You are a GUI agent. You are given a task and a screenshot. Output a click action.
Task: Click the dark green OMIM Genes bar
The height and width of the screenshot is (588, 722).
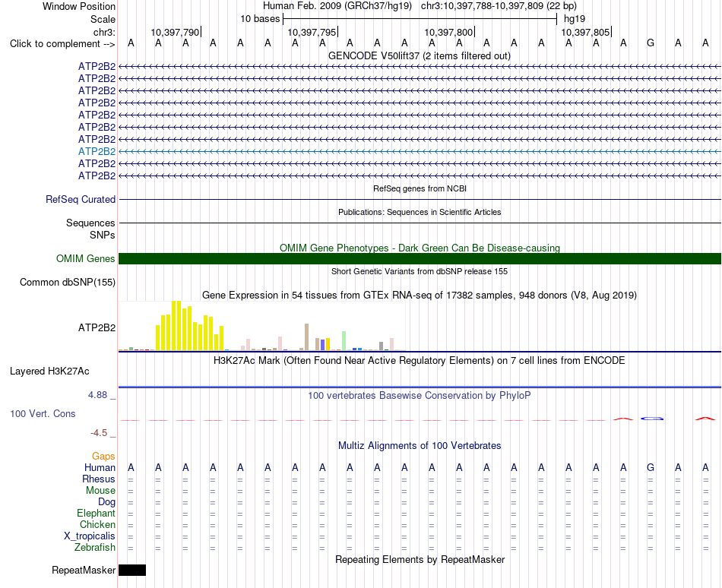coord(420,258)
